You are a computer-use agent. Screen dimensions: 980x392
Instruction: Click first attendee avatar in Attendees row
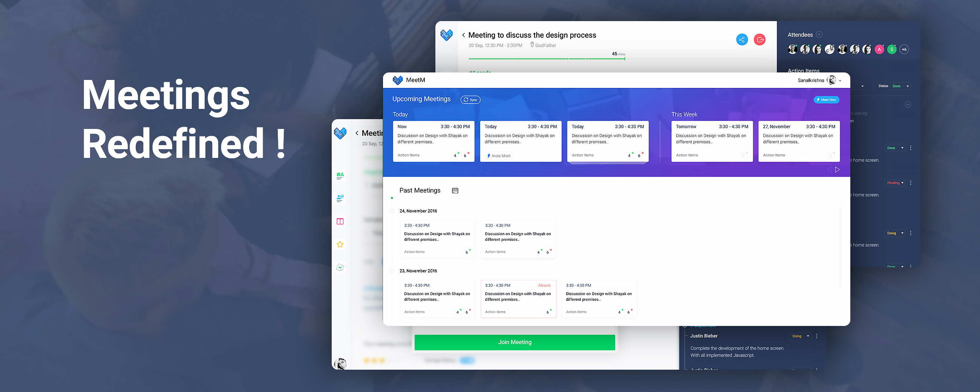point(792,49)
